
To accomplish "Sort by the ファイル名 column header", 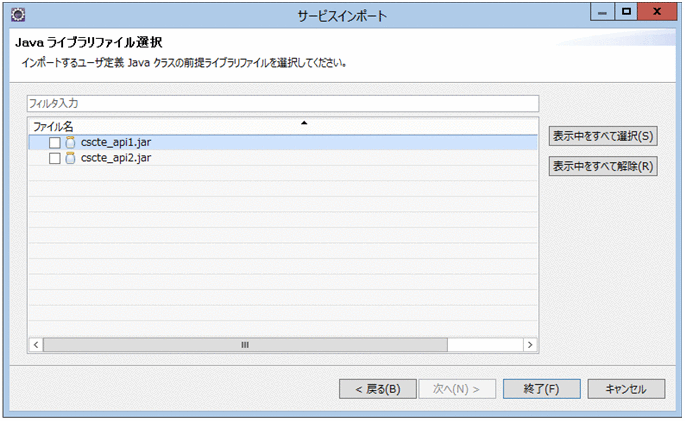I will 283,126.
